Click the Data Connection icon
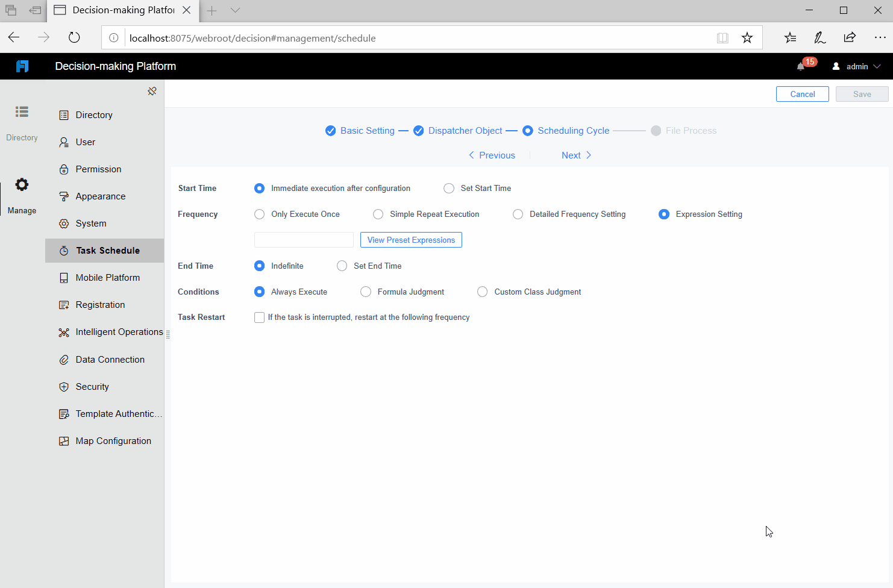 [64, 359]
